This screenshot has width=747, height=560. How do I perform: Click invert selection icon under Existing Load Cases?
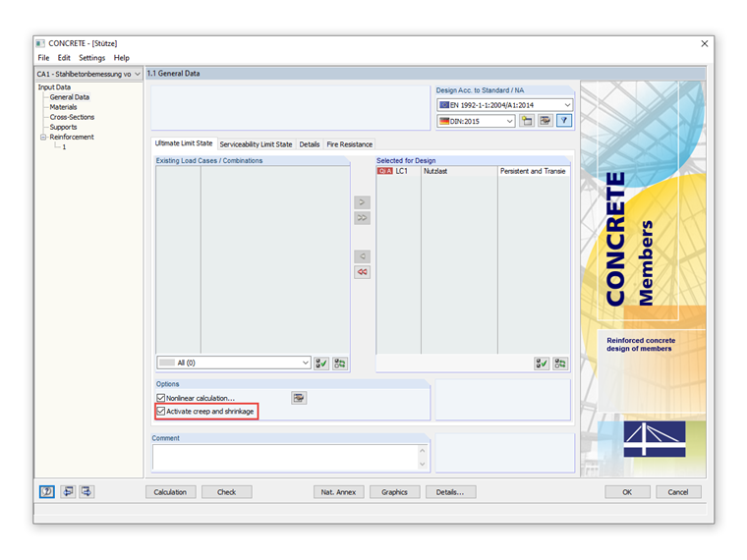click(x=340, y=364)
